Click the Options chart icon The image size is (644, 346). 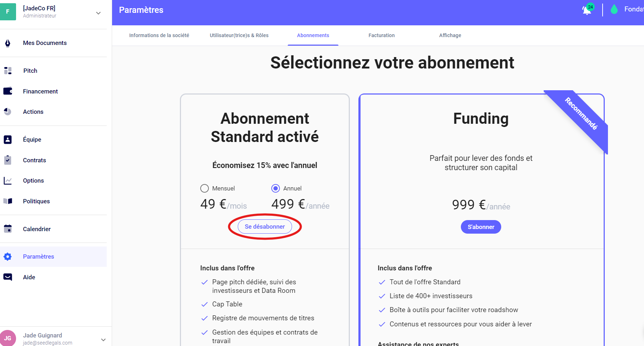[7, 181]
